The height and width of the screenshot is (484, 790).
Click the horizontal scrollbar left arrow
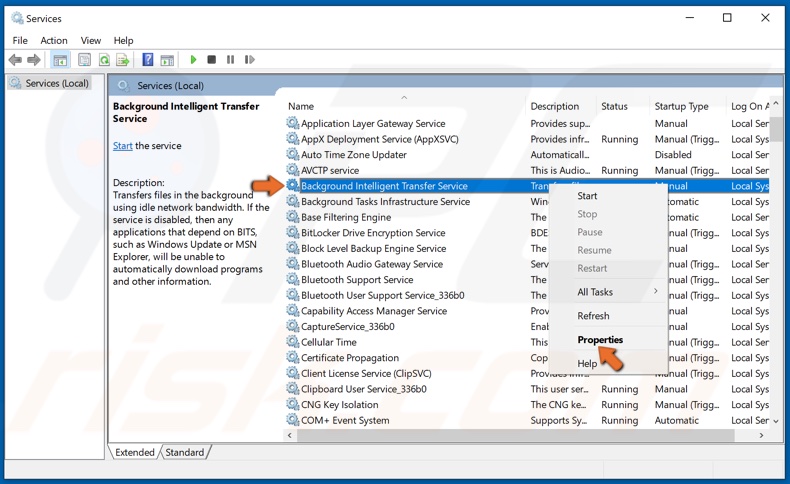pyautogui.click(x=290, y=435)
